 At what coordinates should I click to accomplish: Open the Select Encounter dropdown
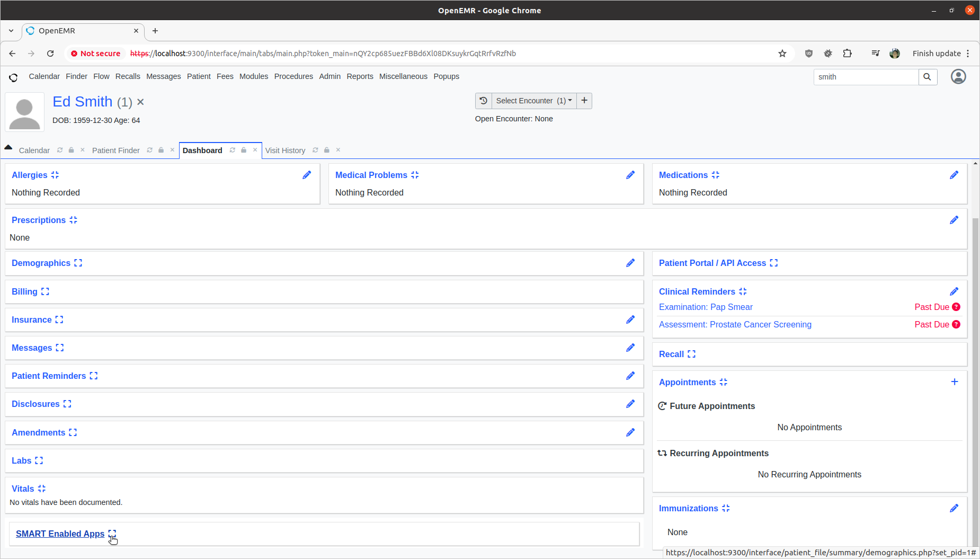[x=533, y=101]
